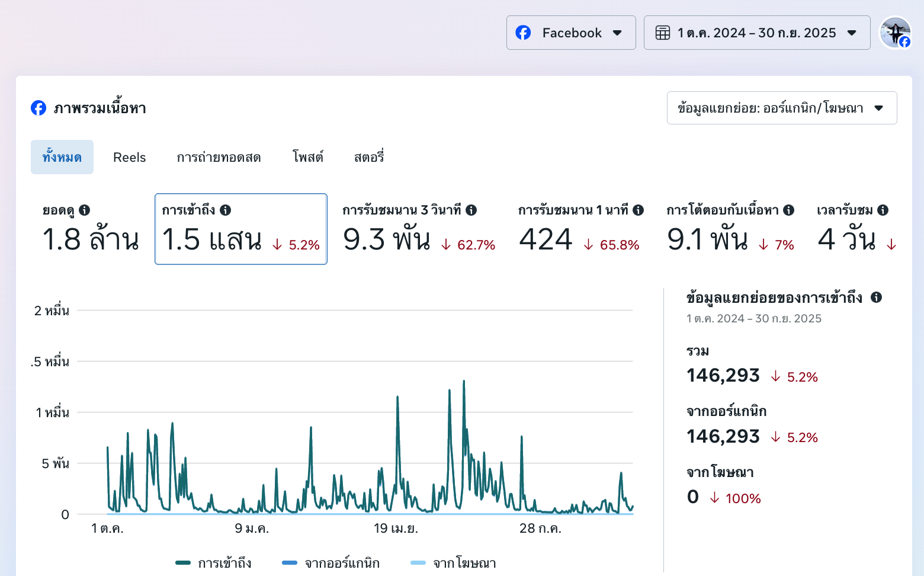Viewport: 924px width, 576px height.
Task: Switch to the การถ่ายทอดสด tab
Action: (219, 158)
